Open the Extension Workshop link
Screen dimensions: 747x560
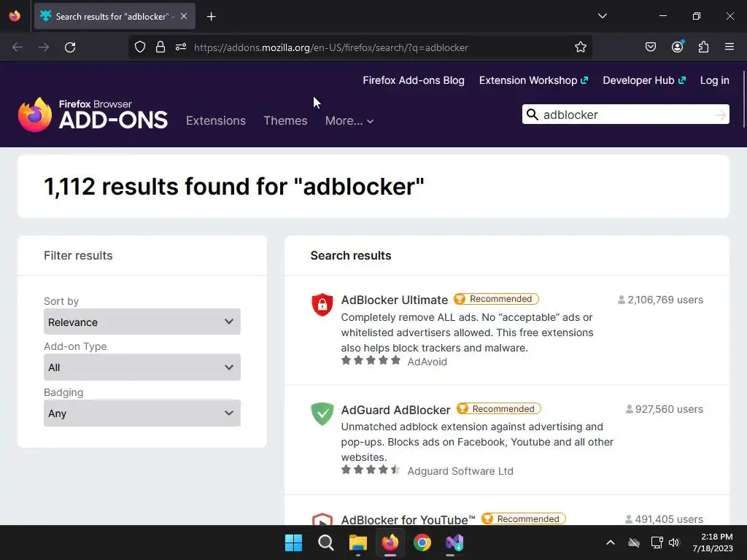[x=533, y=80]
